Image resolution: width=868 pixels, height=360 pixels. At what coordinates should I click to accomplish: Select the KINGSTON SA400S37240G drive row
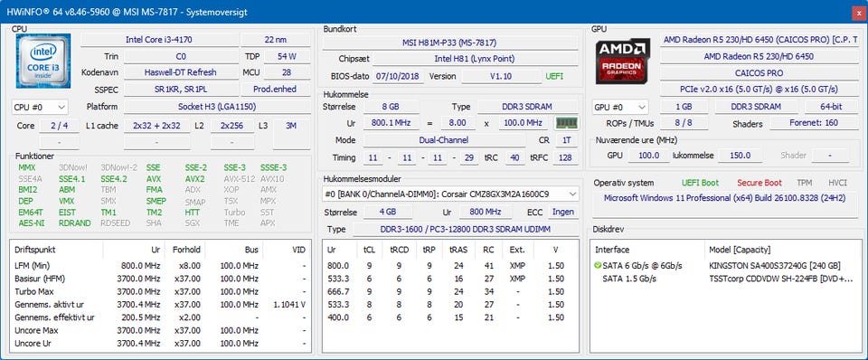(x=726, y=265)
